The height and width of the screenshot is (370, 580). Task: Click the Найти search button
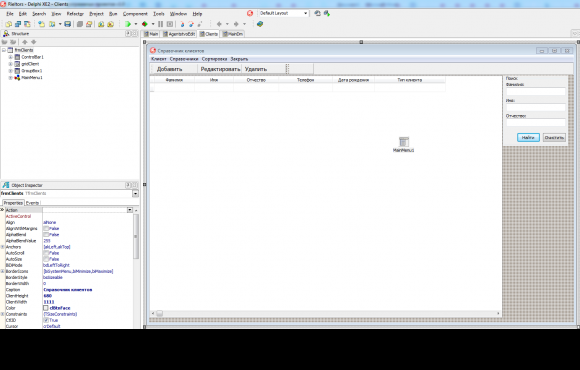[x=528, y=138]
